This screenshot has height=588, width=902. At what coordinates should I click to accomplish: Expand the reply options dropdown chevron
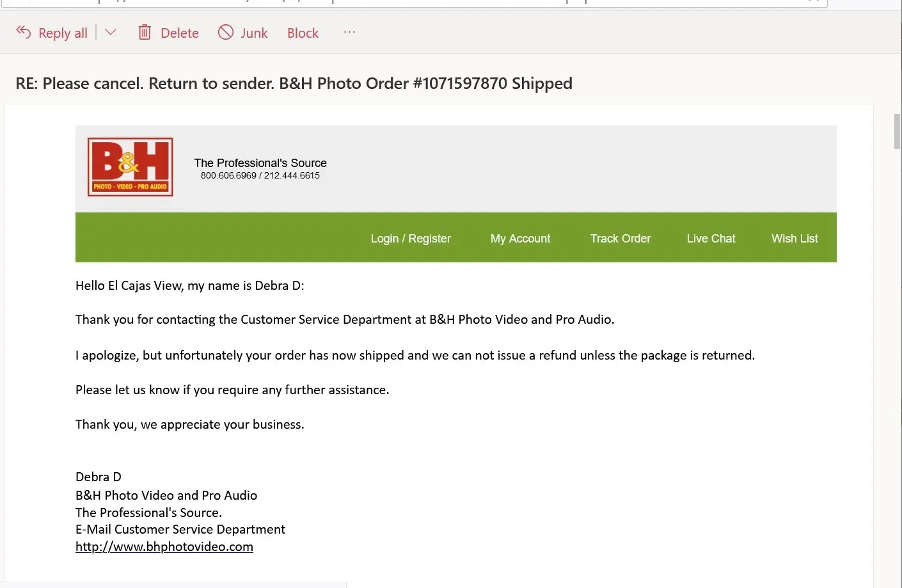(111, 33)
